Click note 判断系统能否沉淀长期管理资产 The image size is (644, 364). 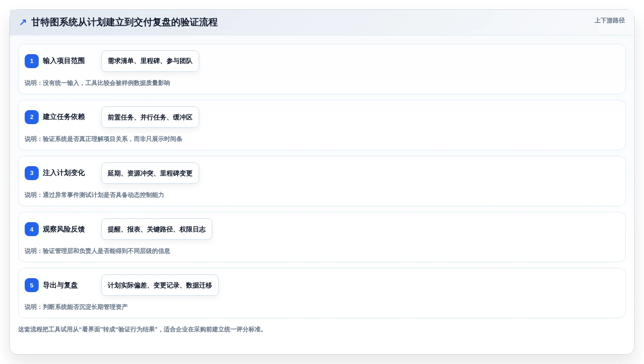pyautogui.click(x=76, y=307)
